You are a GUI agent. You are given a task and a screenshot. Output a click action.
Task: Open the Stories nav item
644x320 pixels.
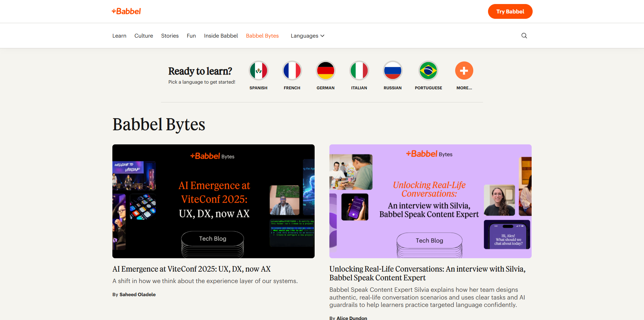[x=170, y=36]
